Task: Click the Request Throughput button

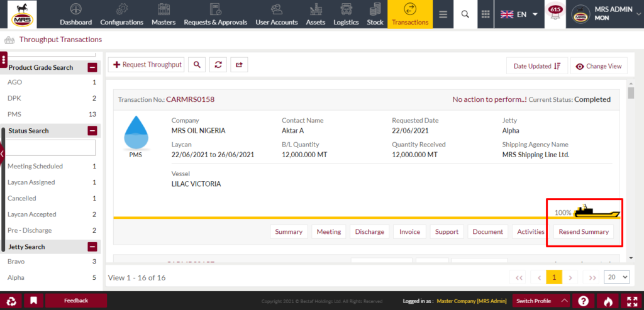Action: (146, 65)
